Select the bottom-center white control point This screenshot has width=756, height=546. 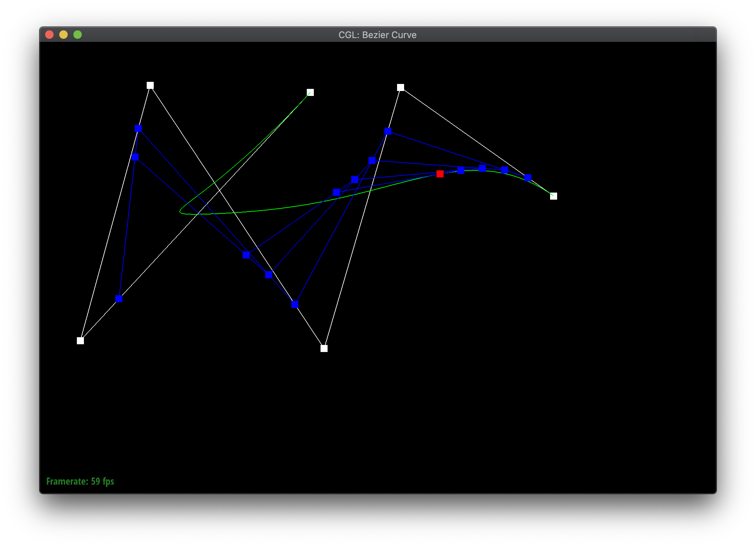click(x=324, y=348)
